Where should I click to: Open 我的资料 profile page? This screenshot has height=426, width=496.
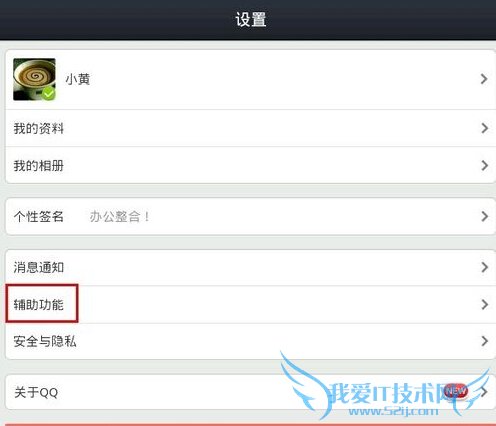250,128
